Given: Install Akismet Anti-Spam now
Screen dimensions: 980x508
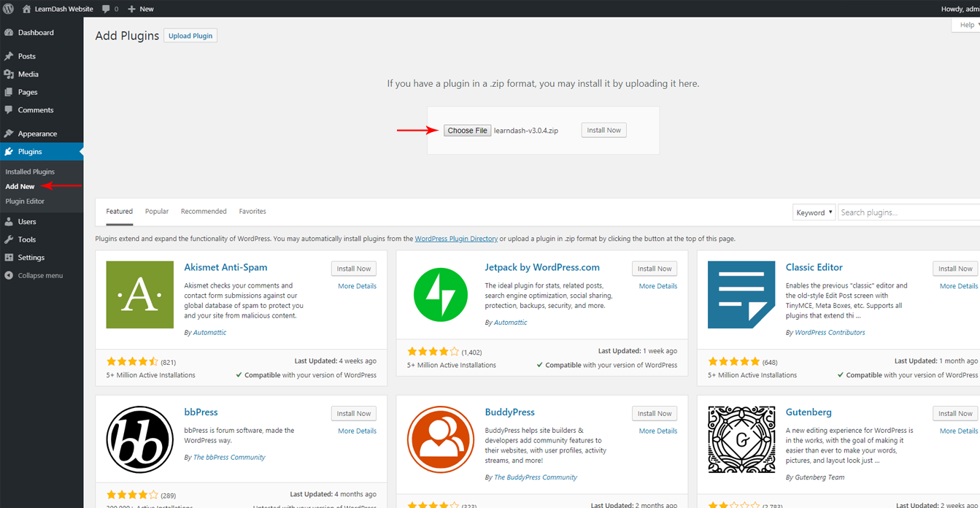Looking at the screenshot, I should [x=354, y=269].
